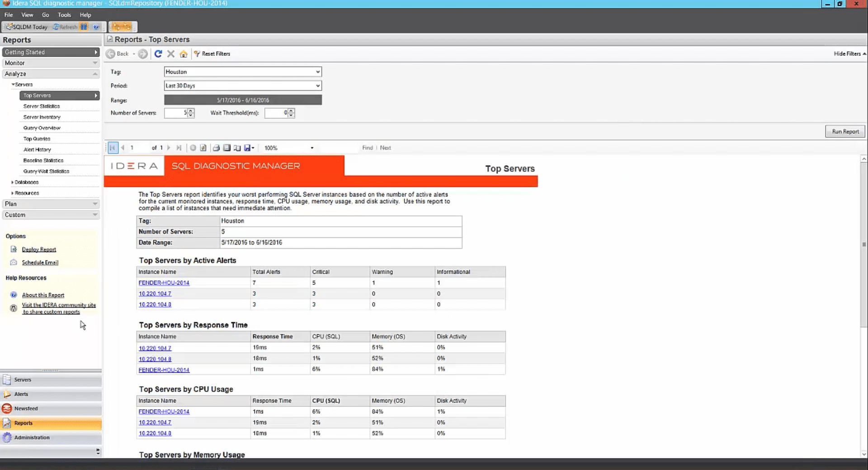Click the Help question mark icon on toolbar
This screenshot has width=868, height=470.
pyautogui.click(x=96, y=27)
